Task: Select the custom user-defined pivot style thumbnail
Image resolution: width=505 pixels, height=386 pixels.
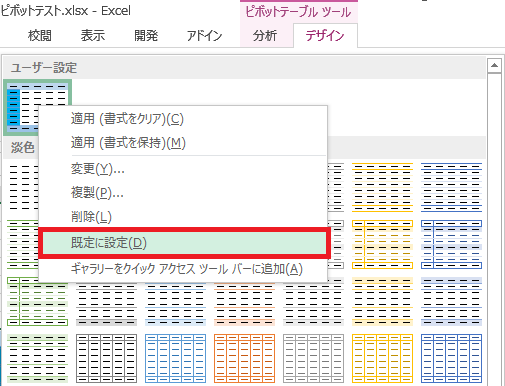Action: pos(37,107)
